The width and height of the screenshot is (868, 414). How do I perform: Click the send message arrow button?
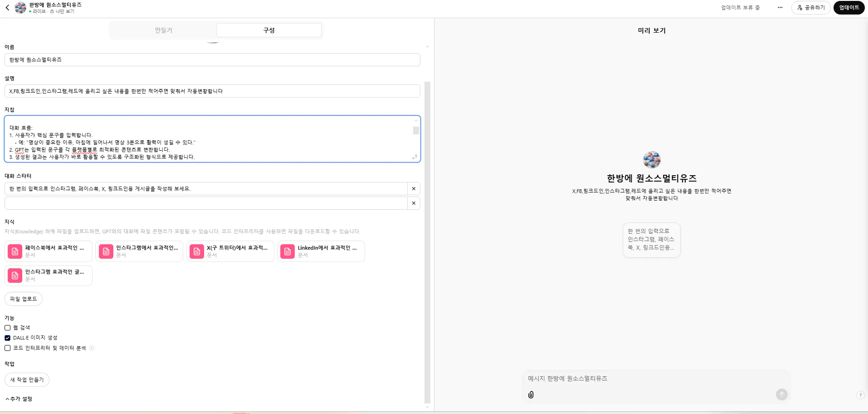(782, 394)
